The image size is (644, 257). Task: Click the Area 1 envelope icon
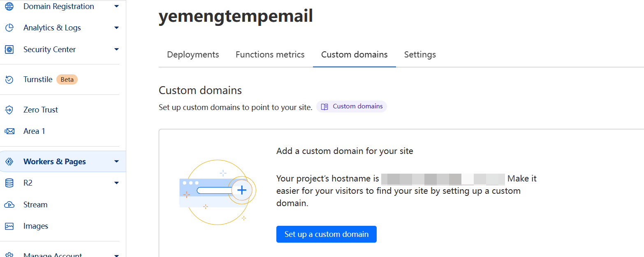(9, 131)
